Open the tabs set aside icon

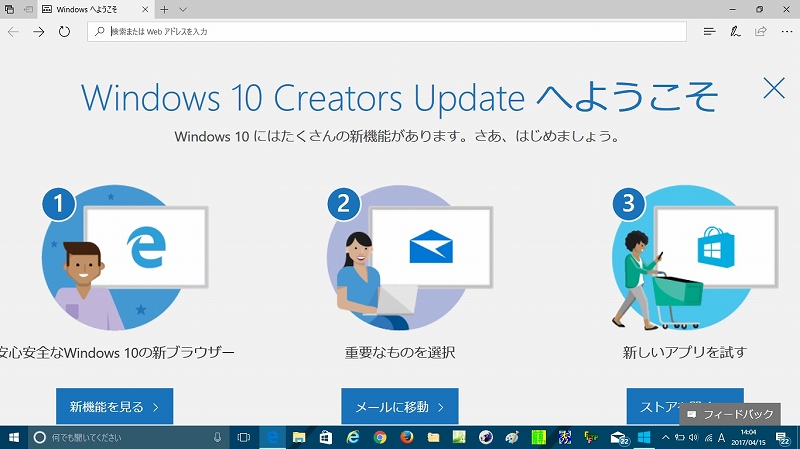pyautogui.click(x=9, y=9)
